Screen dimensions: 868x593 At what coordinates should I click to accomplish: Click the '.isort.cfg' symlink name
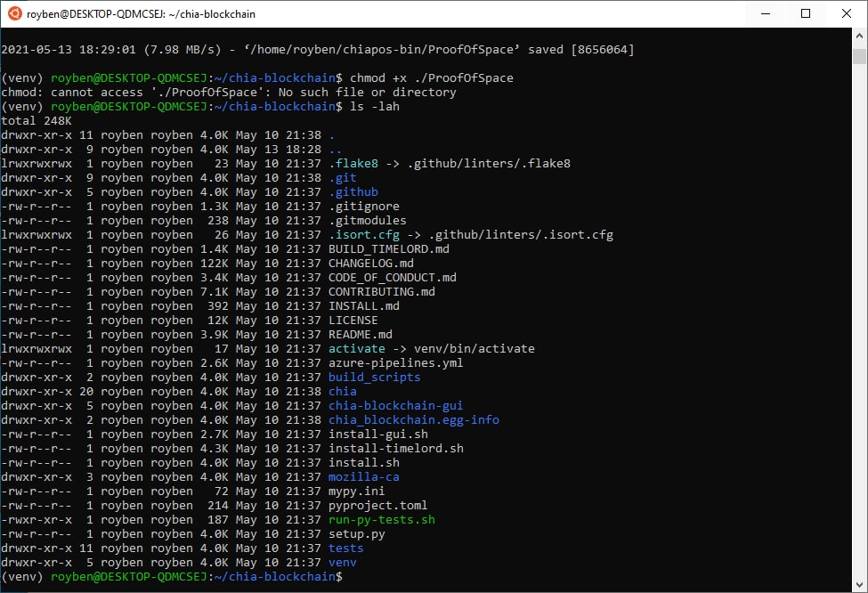click(x=364, y=235)
